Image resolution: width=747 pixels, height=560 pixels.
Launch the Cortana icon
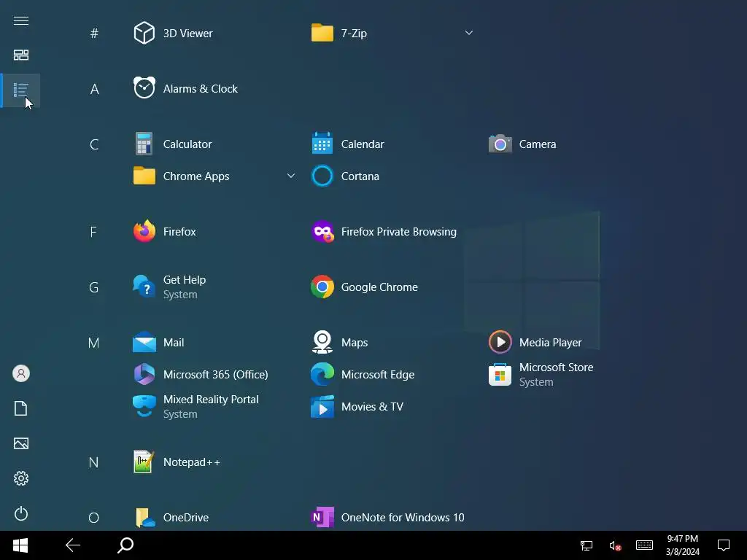point(322,176)
